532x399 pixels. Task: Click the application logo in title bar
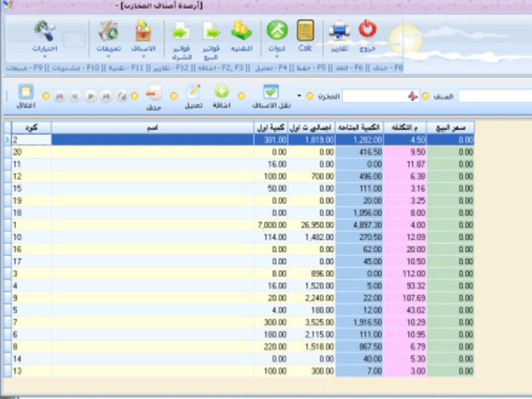(7, 5)
